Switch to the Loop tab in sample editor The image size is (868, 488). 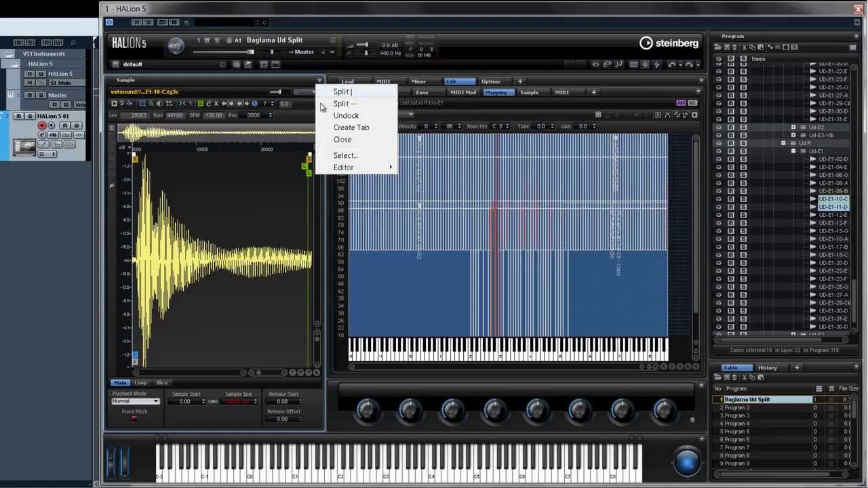coord(140,383)
